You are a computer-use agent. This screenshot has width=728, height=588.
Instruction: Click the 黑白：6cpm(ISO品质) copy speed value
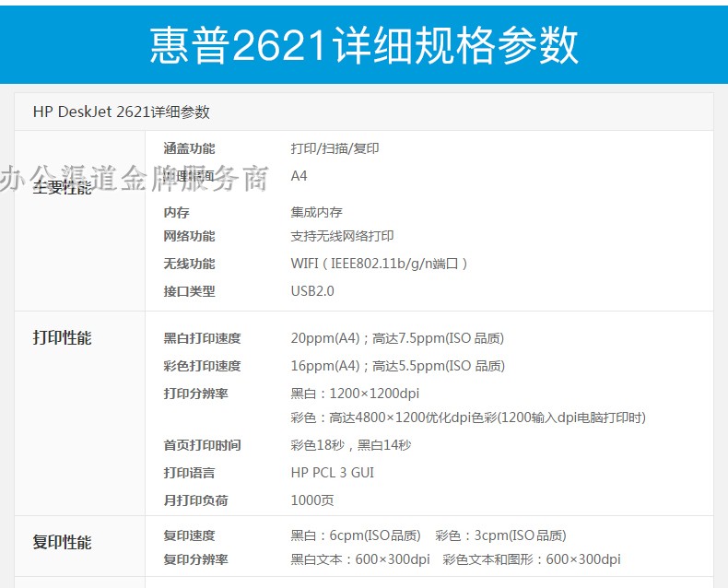(356, 535)
